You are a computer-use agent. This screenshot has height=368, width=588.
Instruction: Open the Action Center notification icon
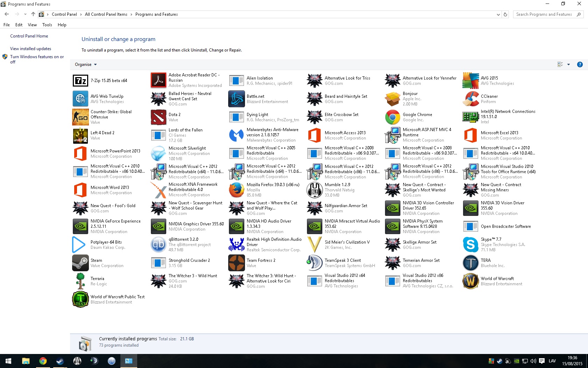tap(542, 361)
